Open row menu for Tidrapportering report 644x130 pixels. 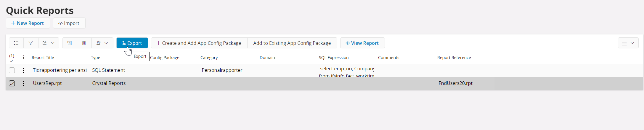pos(23,70)
